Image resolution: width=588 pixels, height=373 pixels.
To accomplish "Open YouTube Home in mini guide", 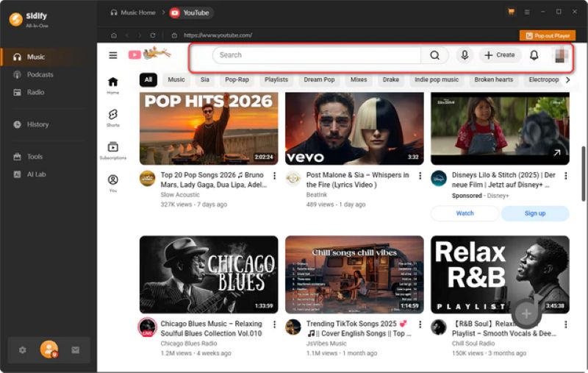I will point(113,86).
